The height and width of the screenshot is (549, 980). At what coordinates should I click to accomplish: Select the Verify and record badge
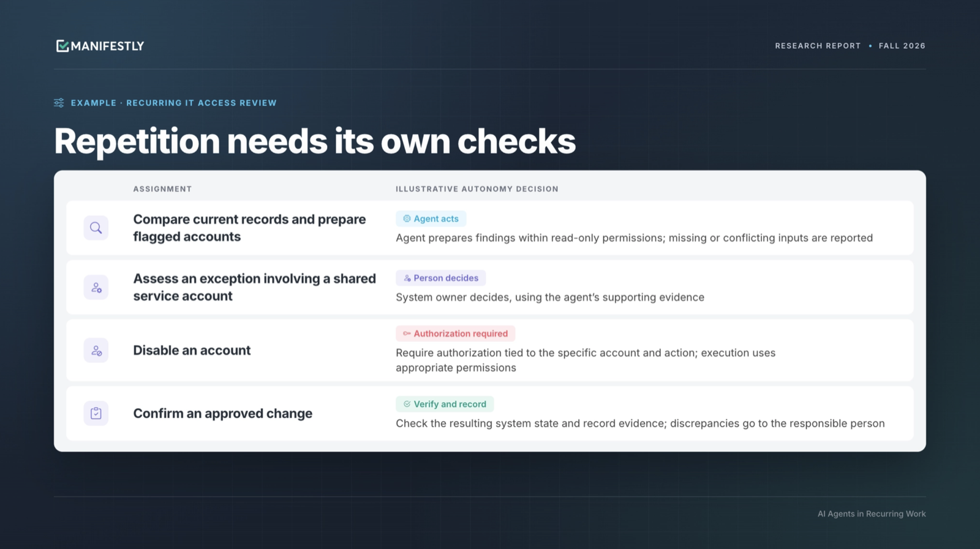coord(445,404)
